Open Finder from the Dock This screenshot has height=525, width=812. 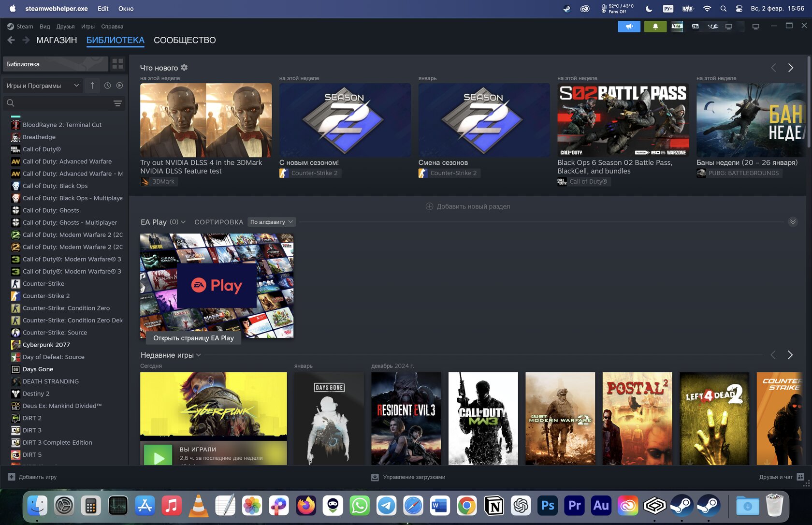coord(37,506)
